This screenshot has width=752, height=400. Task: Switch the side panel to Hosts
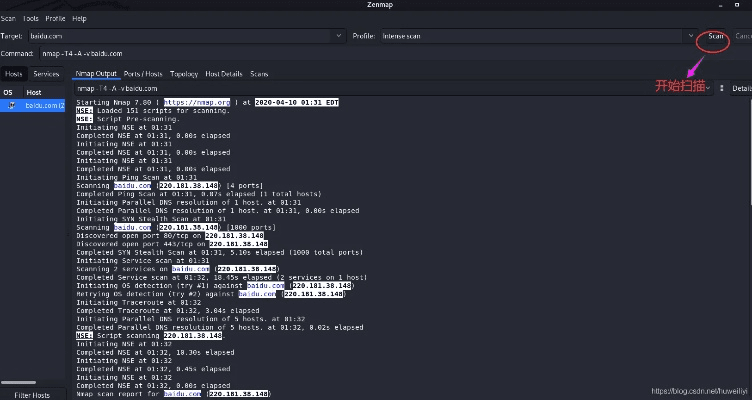13,74
